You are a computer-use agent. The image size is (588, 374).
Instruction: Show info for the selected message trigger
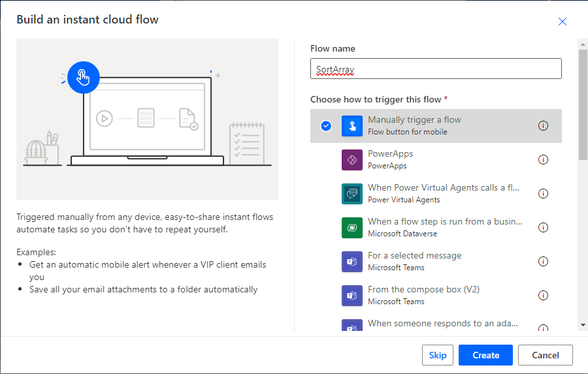coord(543,261)
